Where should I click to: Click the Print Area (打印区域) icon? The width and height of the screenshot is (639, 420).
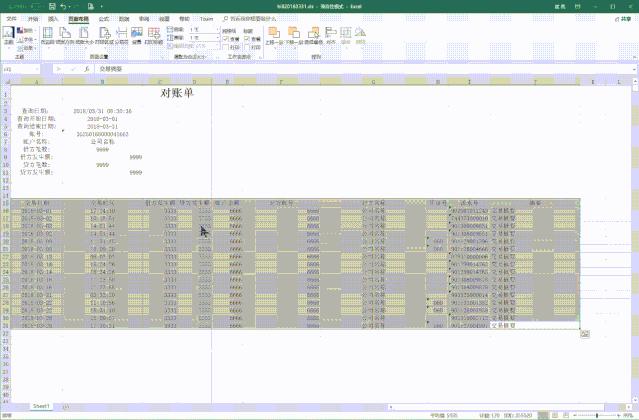tap(100, 37)
